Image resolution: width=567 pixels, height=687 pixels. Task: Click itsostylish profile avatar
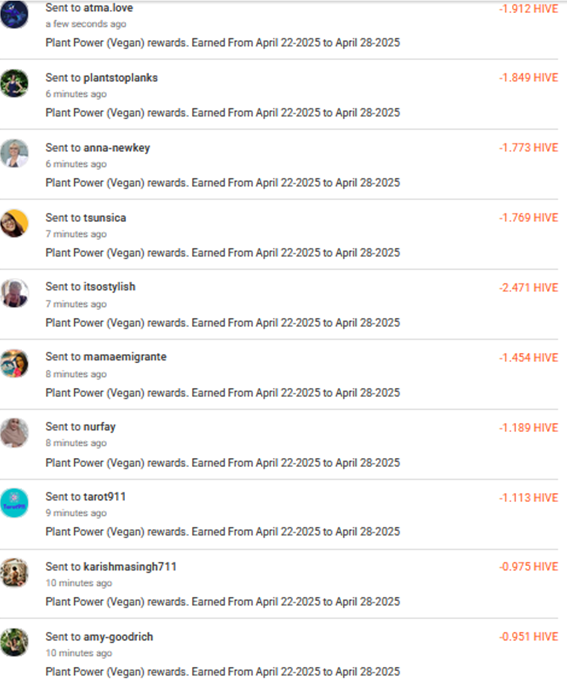tap(14, 293)
